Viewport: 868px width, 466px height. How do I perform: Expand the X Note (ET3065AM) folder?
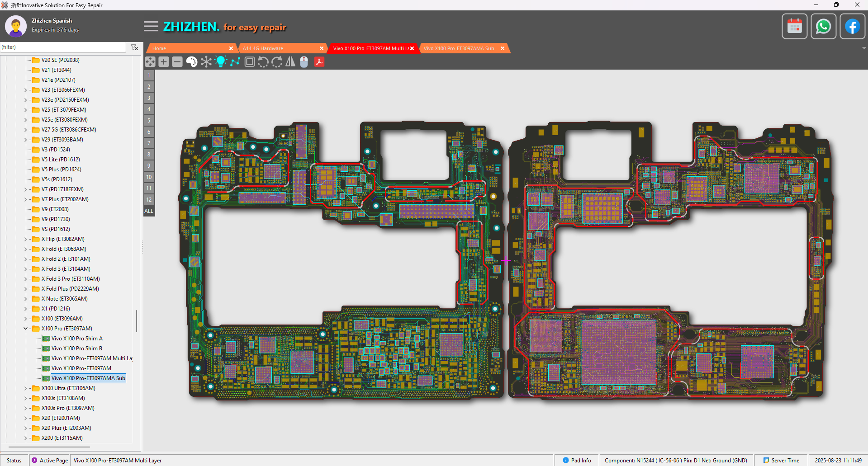[x=26, y=299]
